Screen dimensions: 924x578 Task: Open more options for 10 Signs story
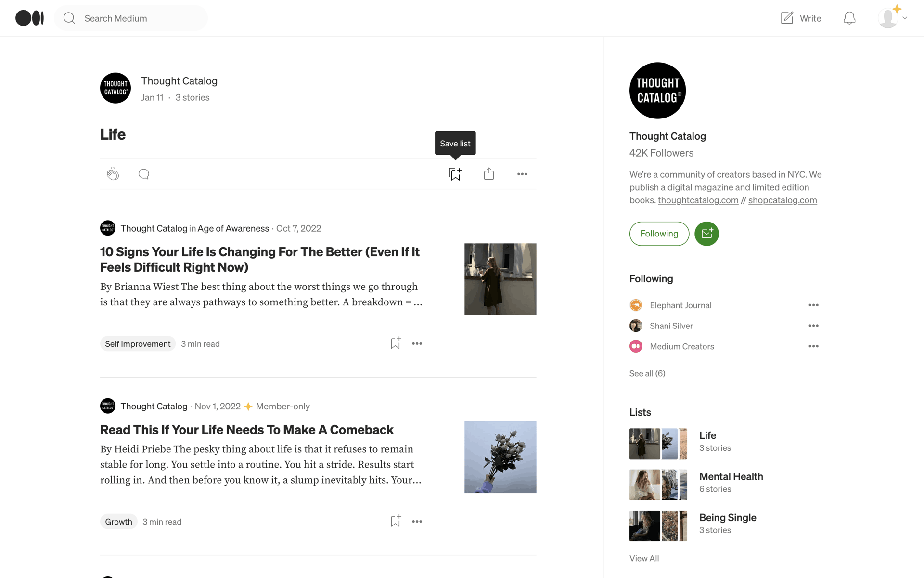click(x=417, y=343)
